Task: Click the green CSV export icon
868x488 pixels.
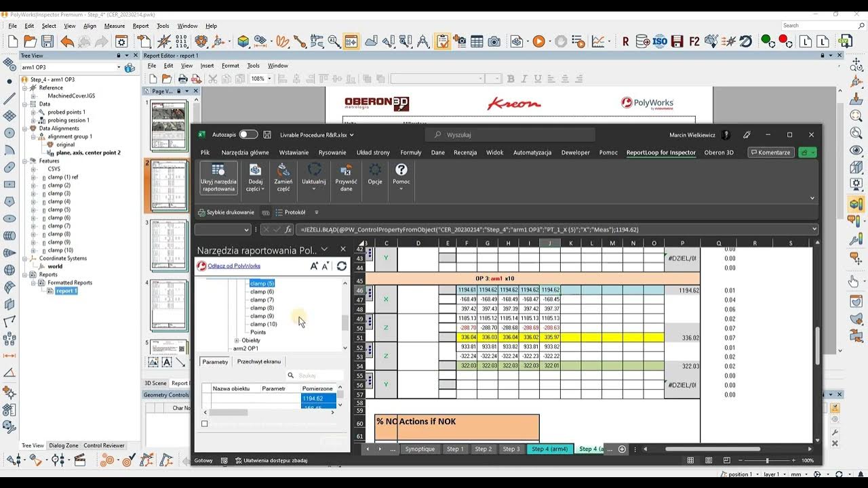Action: click(845, 41)
